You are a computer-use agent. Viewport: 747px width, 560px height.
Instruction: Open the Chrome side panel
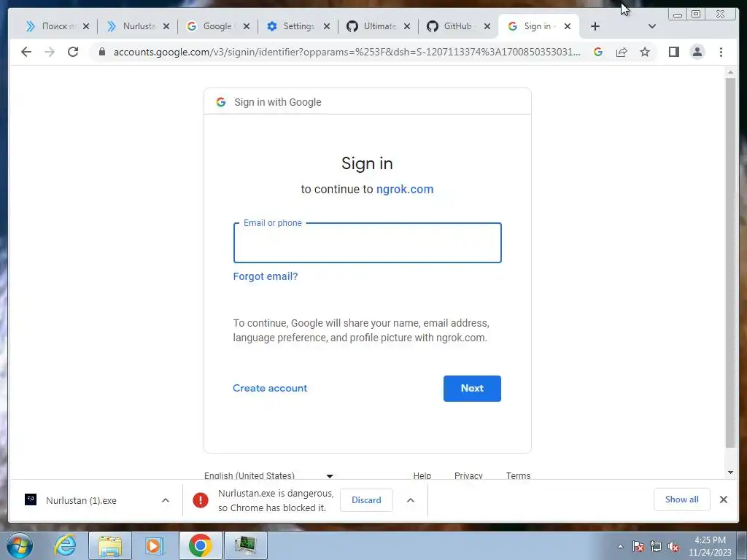click(x=673, y=52)
